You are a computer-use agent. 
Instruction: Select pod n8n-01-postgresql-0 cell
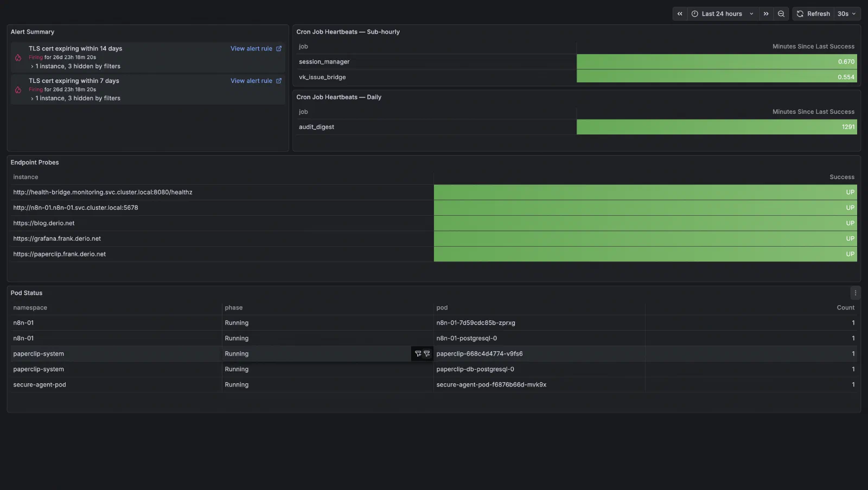[539, 338]
